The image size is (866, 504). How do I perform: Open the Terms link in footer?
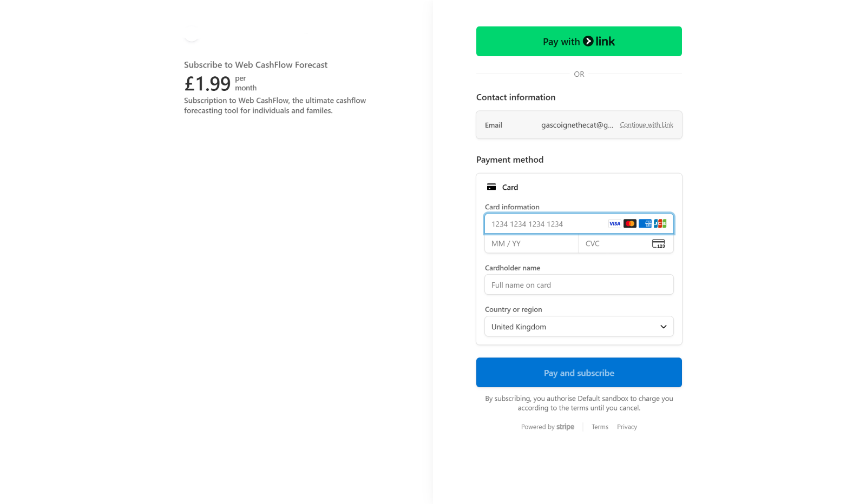tap(600, 427)
